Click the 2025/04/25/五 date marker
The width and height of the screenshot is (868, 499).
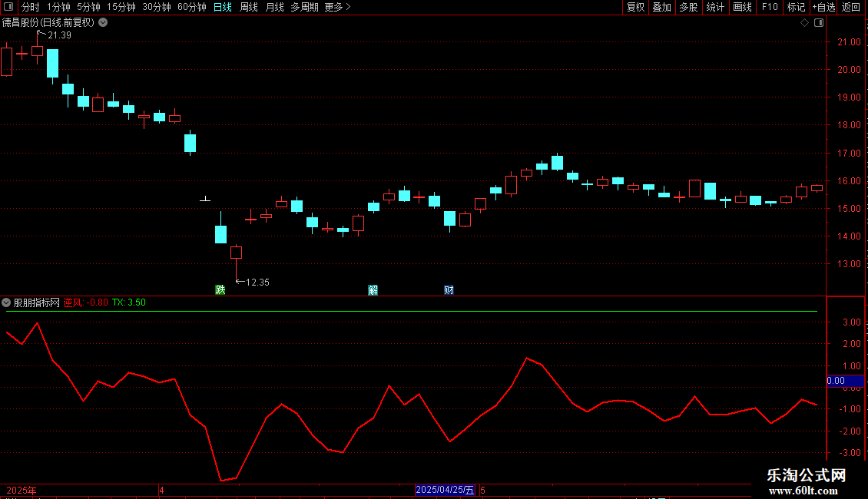[445, 490]
